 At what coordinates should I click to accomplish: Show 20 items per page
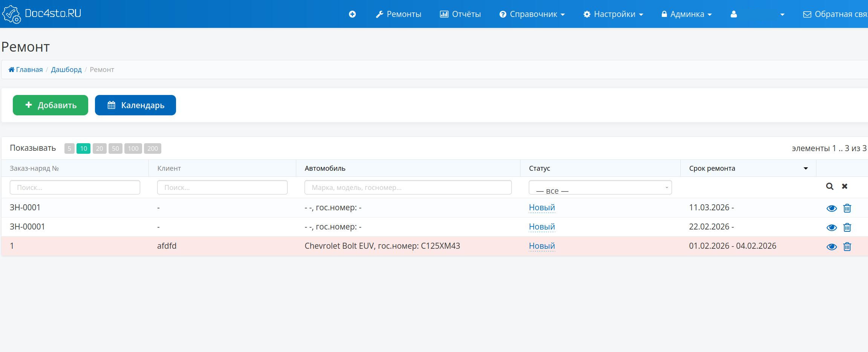[x=100, y=148]
